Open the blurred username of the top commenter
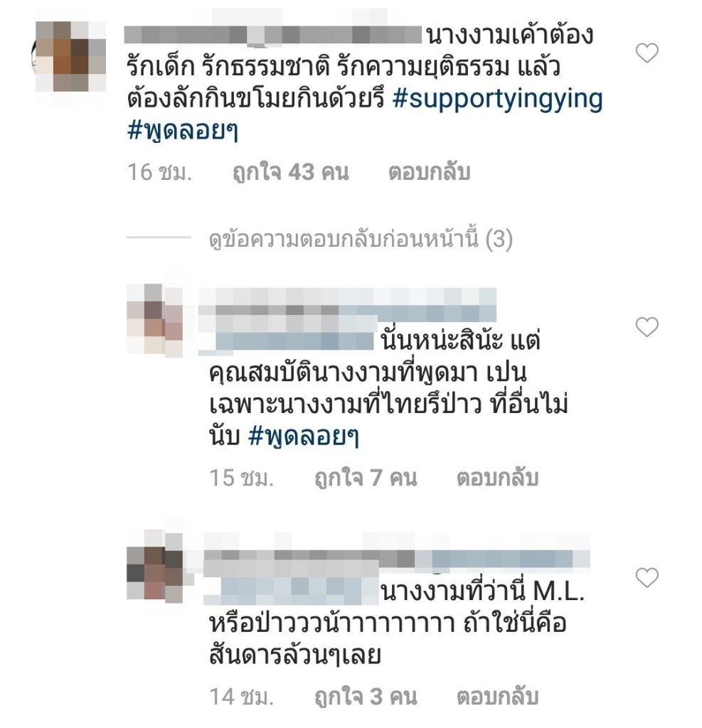Screen dimensions: 702x728 coord(273,36)
